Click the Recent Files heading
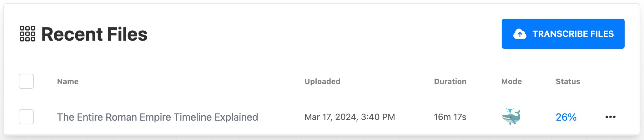 click(x=94, y=34)
